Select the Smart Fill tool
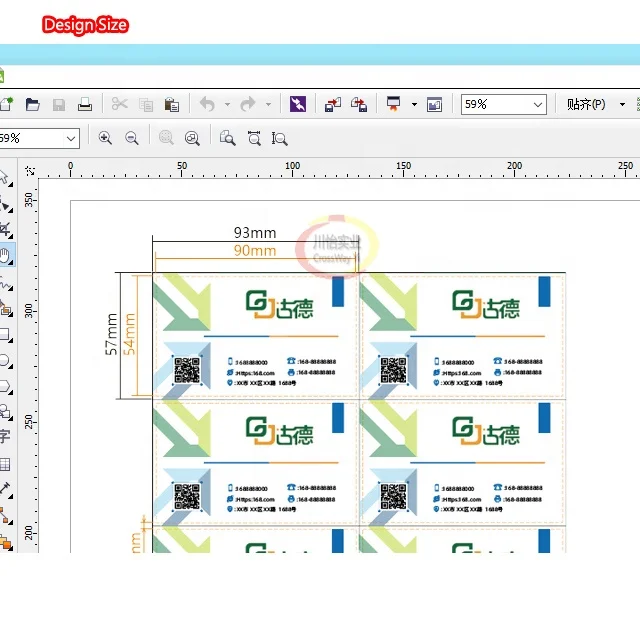This screenshot has height=640, width=640. click(x=5, y=309)
